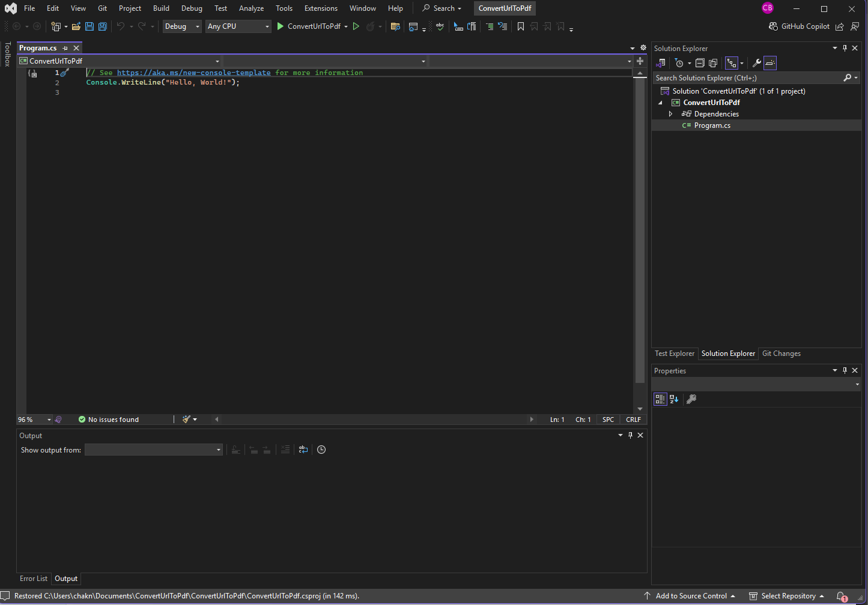This screenshot has width=868, height=605.
Task: Open Properties wrench icon in Solution Explorer
Action: tap(757, 63)
